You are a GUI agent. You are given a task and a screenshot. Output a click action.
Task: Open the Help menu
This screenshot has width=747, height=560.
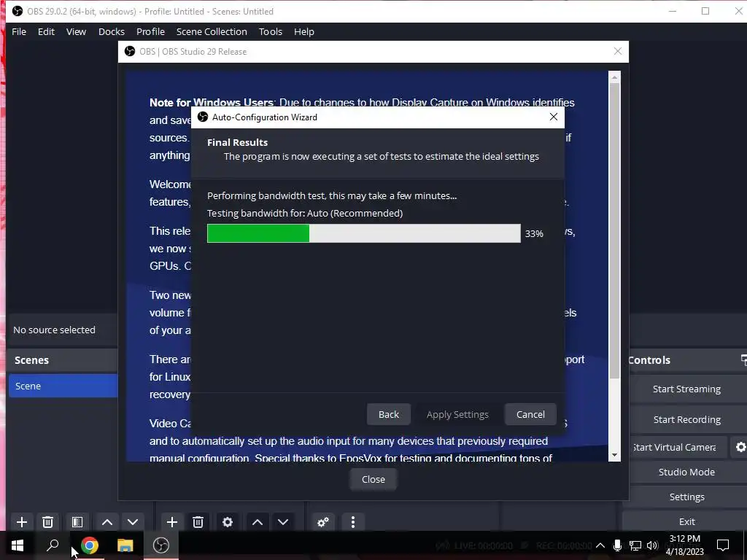[x=304, y=31]
